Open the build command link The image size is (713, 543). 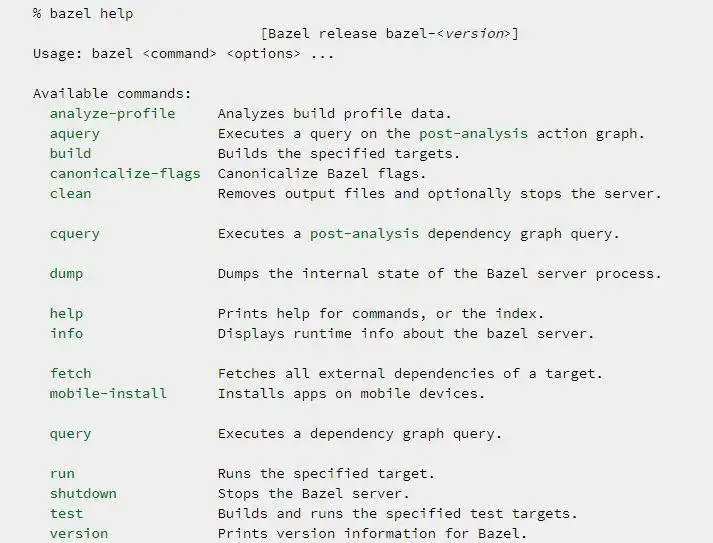[x=70, y=153]
